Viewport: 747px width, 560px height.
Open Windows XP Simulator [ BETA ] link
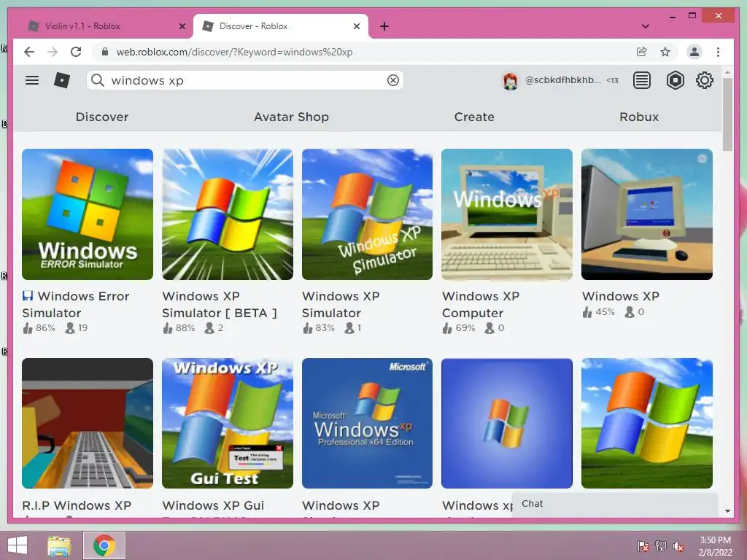point(220,304)
